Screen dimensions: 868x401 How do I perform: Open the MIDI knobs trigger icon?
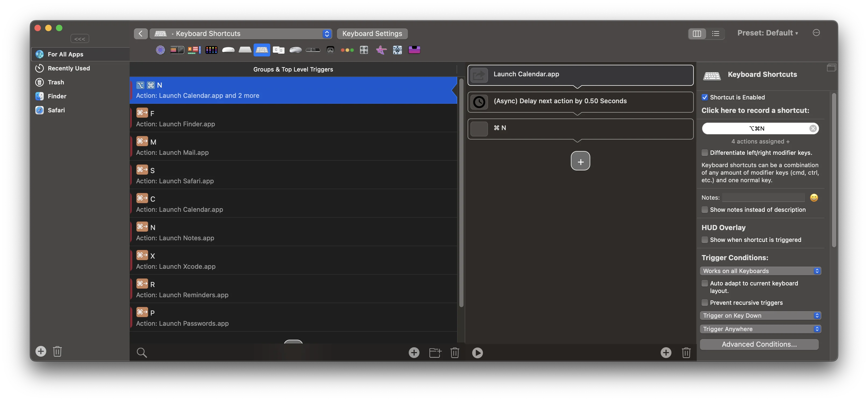pyautogui.click(x=364, y=50)
